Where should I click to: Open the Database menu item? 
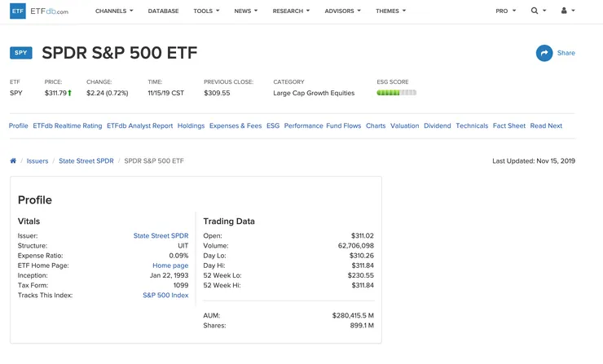163,11
